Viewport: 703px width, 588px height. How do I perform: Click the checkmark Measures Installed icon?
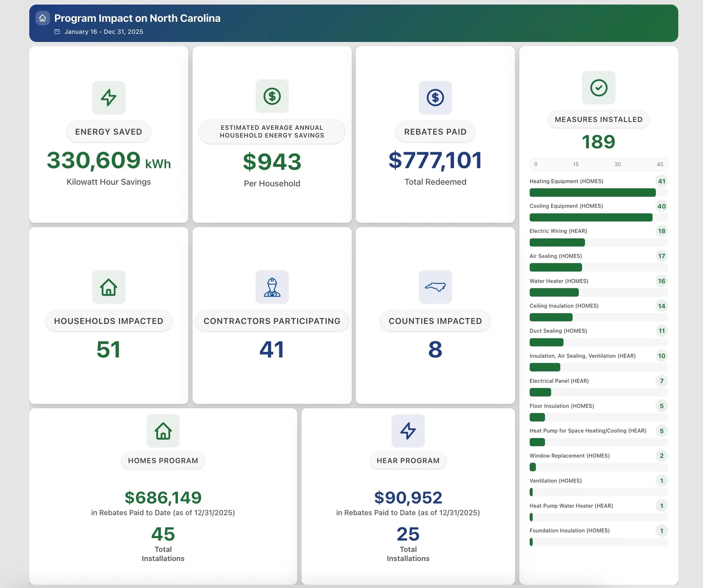(x=599, y=88)
